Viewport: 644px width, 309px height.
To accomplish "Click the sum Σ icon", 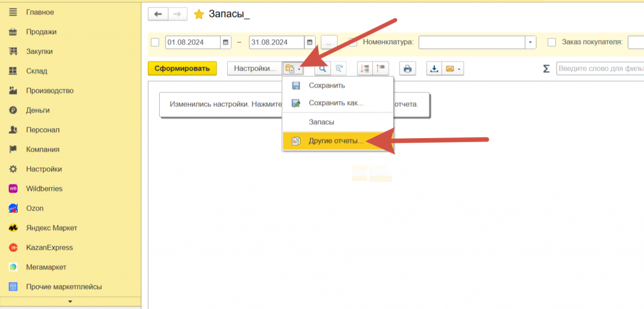I will (547, 68).
